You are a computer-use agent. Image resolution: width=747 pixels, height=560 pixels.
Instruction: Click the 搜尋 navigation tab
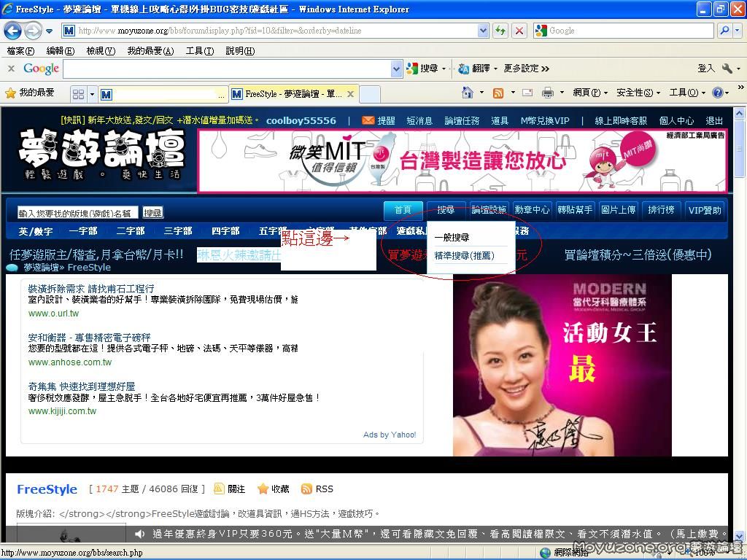pyautogui.click(x=446, y=210)
